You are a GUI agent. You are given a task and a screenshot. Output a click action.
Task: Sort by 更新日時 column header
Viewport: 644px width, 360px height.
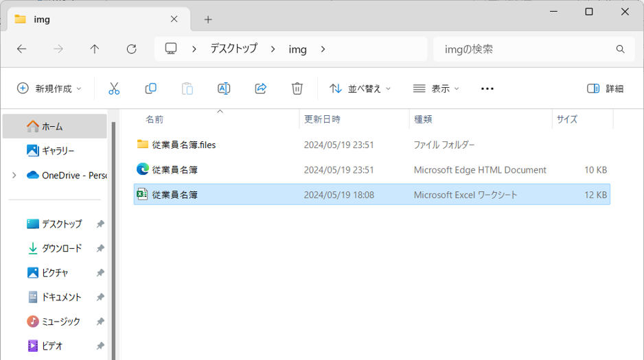(323, 119)
